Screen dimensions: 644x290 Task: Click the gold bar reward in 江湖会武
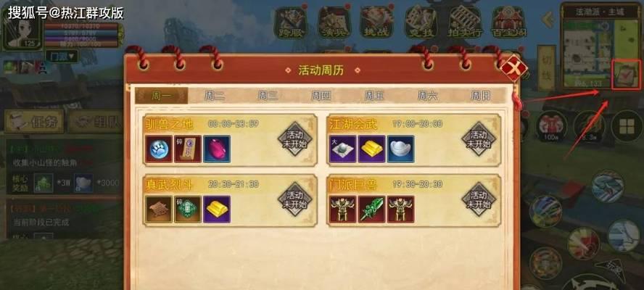click(x=372, y=149)
